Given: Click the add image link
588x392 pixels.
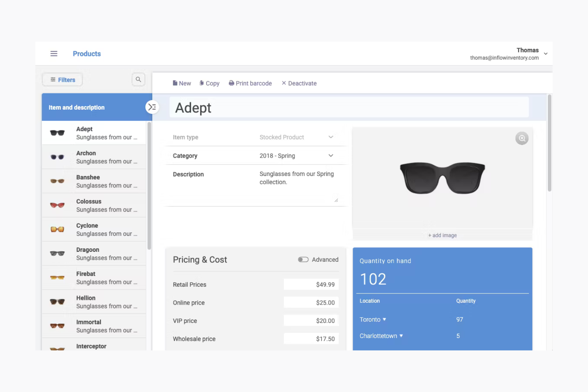Looking at the screenshot, I should point(442,235).
